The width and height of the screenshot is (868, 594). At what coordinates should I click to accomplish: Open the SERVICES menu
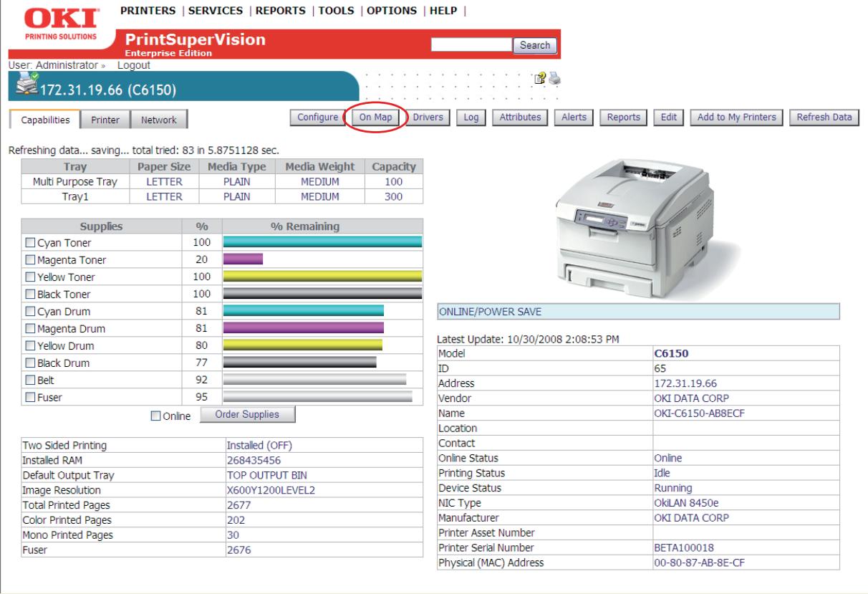click(x=217, y=11)
